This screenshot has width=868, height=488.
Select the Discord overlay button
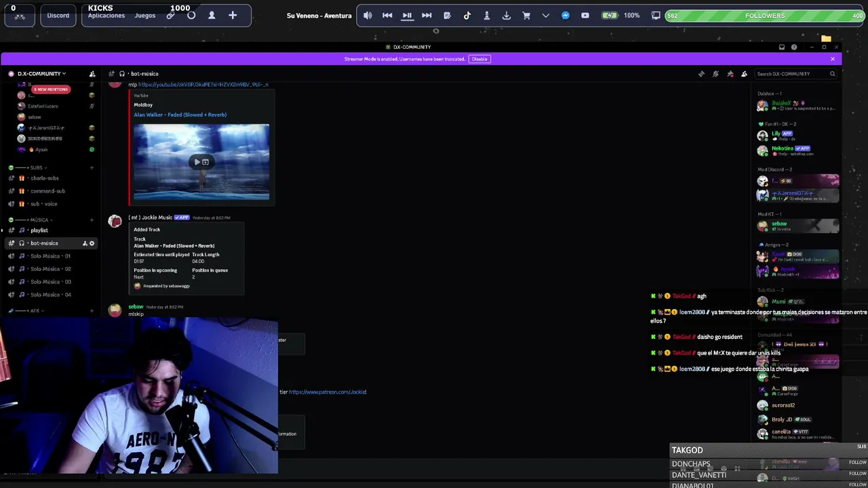pos(58,16)
